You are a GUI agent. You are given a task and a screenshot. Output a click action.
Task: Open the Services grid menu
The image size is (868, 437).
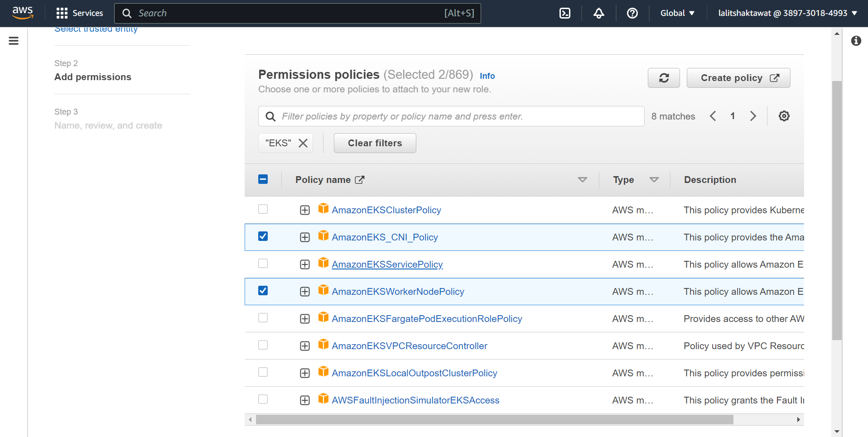pos(79,13)
